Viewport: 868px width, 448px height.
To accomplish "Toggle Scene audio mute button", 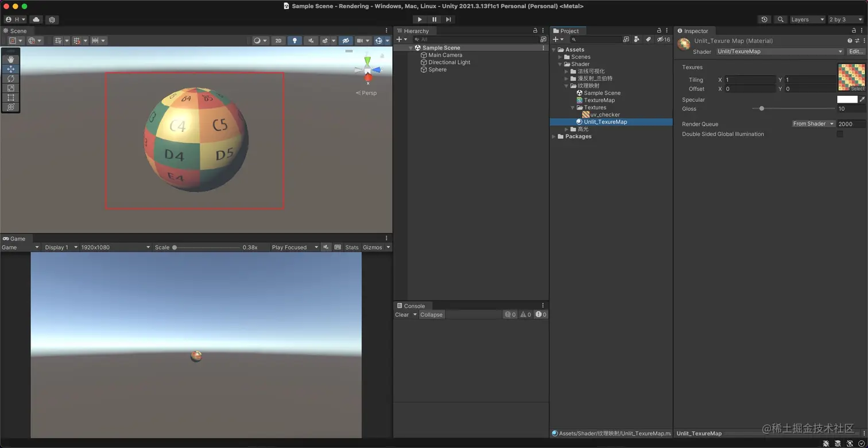I will tap(311, 41).
